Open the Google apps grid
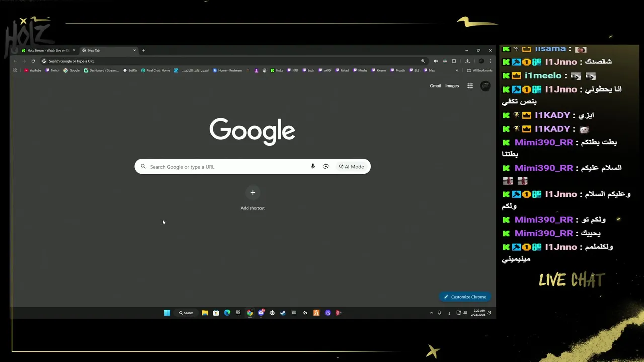The image size is (644, 362). pyautogui.click(x=470, y=86)
